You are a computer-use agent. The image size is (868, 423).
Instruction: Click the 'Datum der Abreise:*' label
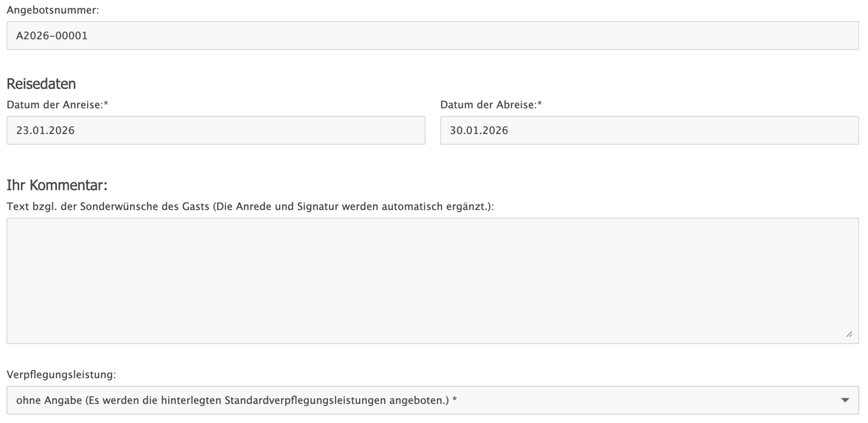pyautogui.click(x=491, y=105)
